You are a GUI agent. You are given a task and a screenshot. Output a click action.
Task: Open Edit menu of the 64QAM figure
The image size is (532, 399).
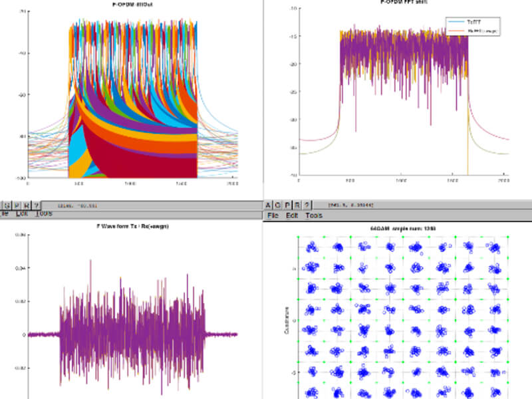(291, 216)
